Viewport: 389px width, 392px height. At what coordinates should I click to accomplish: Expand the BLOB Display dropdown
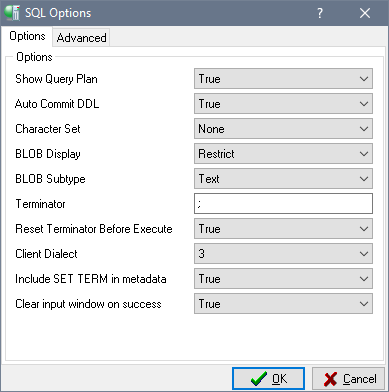[283, 154]
